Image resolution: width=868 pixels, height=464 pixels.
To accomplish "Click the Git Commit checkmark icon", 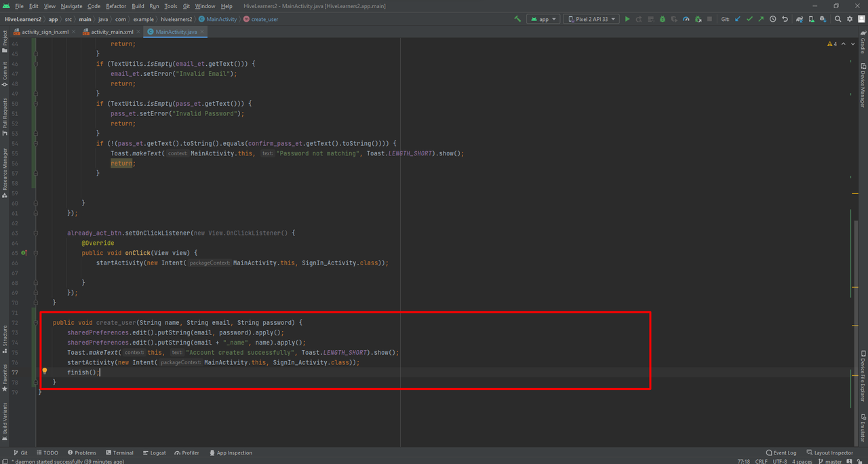I will pos(749,19).
